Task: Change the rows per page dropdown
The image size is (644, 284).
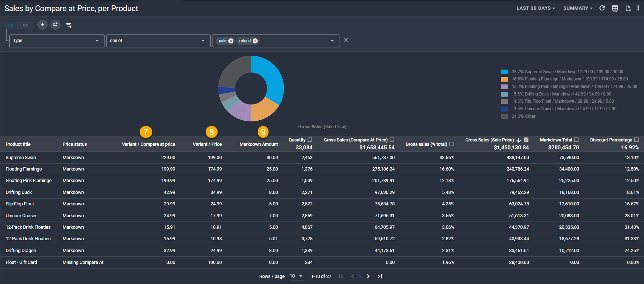Action: [x=296, y=276]
